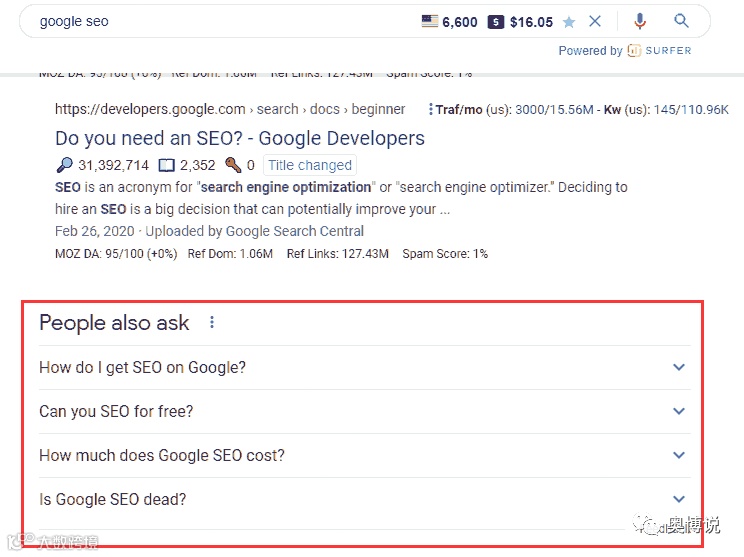744x557 pixels.
Task: Expand "How much does Google SEO cost?"
Action: coord(364,455)
